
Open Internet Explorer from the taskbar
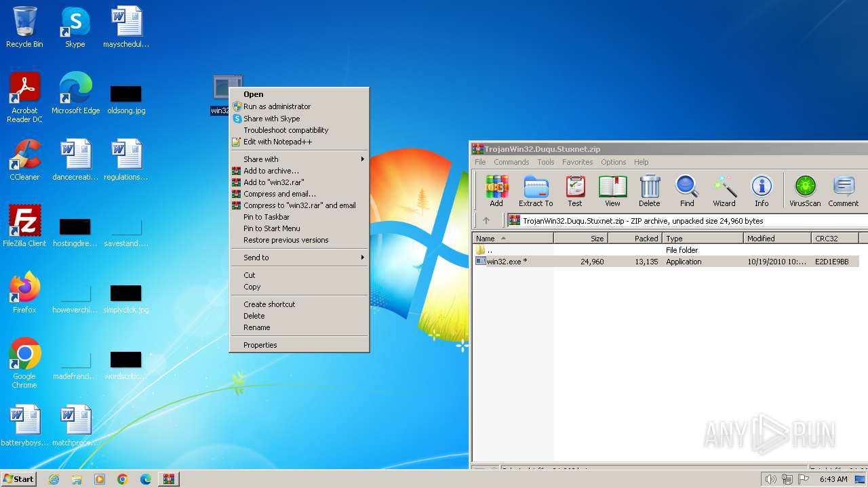click(x=54, y=479)
